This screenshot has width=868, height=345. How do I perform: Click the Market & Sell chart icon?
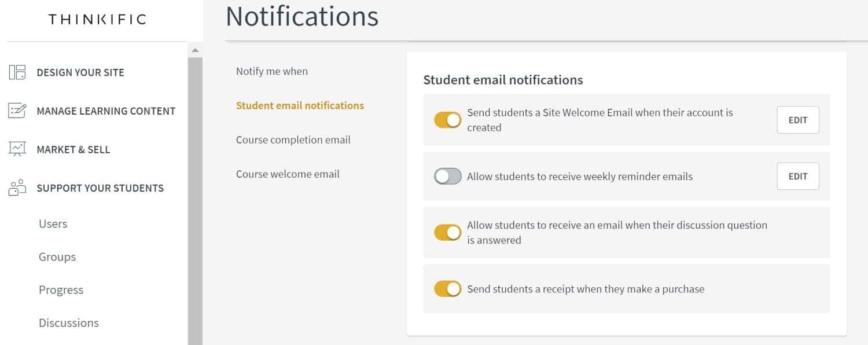[17, 149]
